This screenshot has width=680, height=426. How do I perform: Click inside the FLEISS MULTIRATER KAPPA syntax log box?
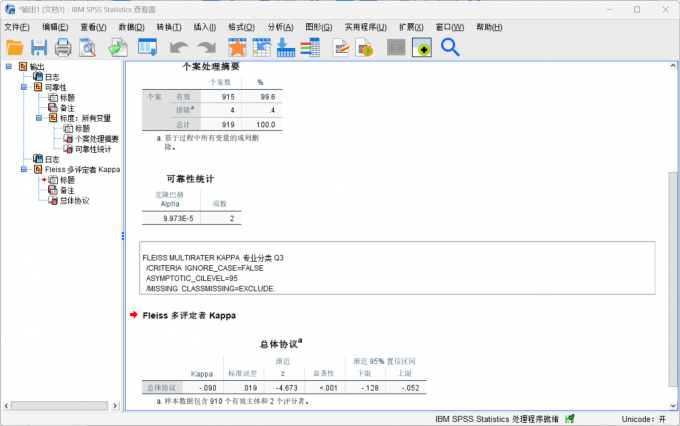tap(400, 270)
